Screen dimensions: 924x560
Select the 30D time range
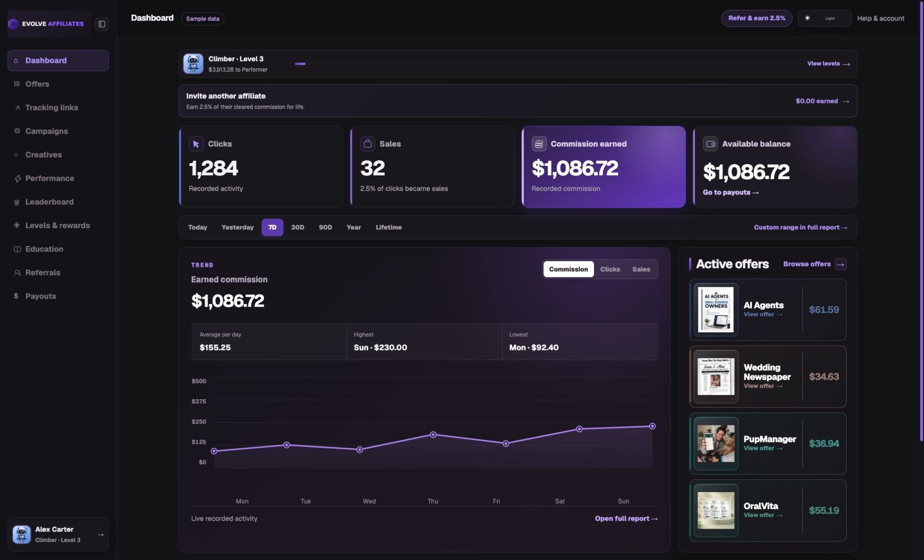tap(297, 228)
